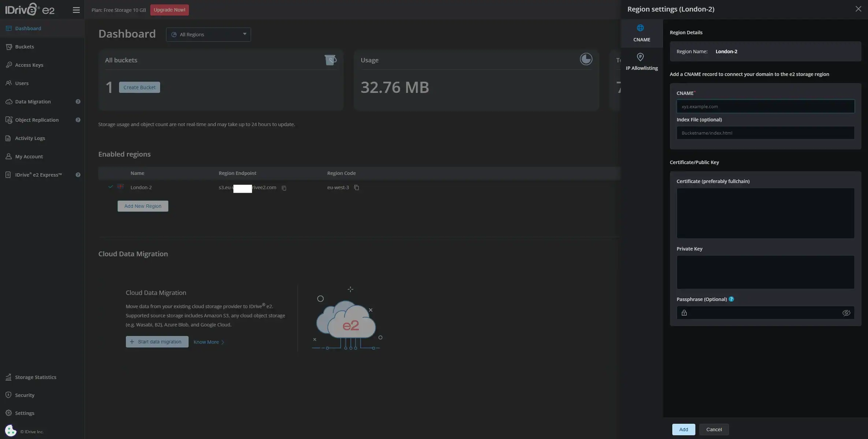The width and height of the screenshot is (868, 439).
Task: Click Start data migration button
Action: [x=157, y=342]
